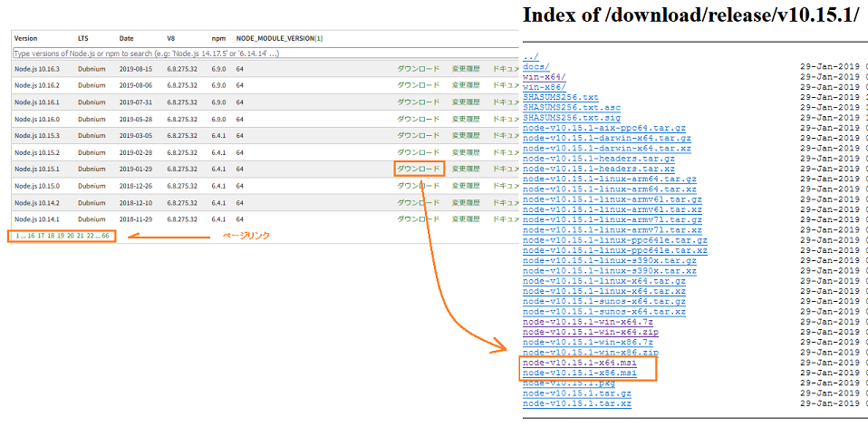Download node-v10.15.1-linux-ppc64le.tar.gz
This screenshot has height=427, width=868.
click(615, 240)
